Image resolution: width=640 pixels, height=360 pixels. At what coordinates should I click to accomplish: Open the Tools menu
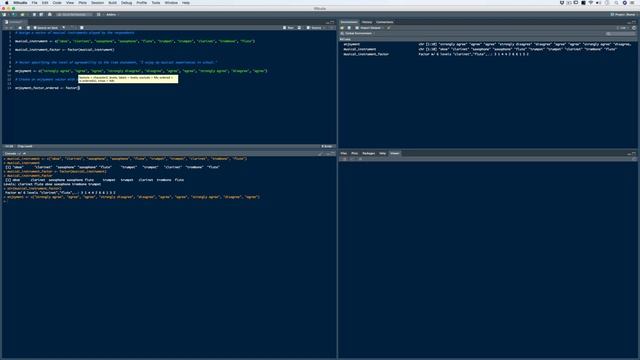point(156,2)
